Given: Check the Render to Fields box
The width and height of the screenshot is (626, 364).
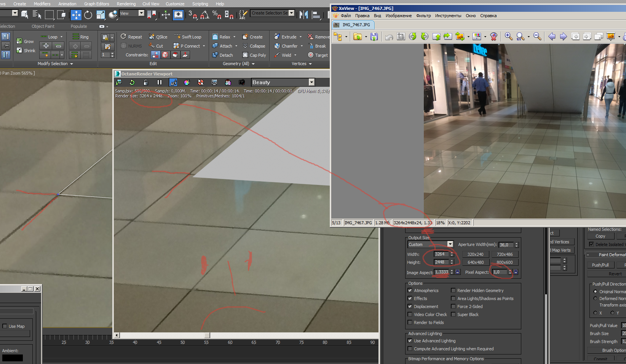Looking at the screenshot, I should click(410, 322).
